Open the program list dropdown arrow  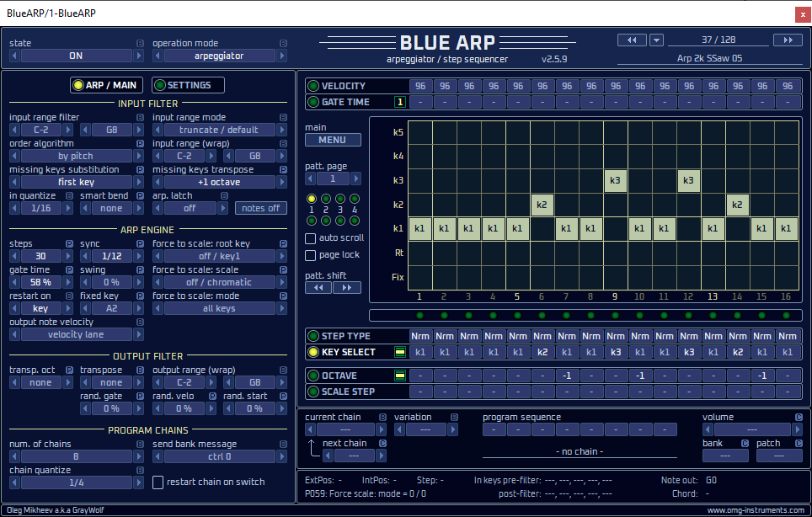[657, 40]
